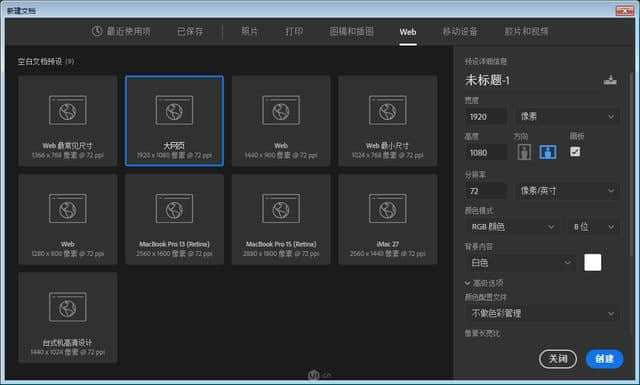Click the preset details panel scrollbar
Viewport: 640px width, 385px height.
[631, 163]
